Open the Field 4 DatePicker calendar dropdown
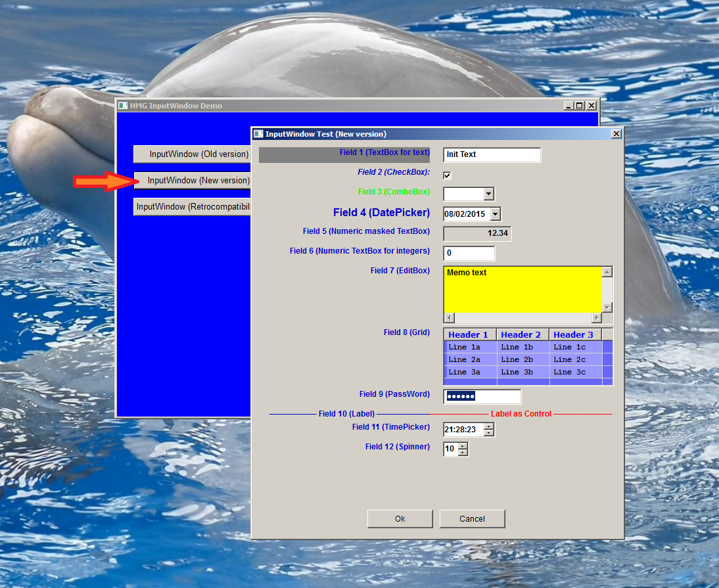This screenshot has width=719, height=588. pyautogui.click(x=496, y=214)
